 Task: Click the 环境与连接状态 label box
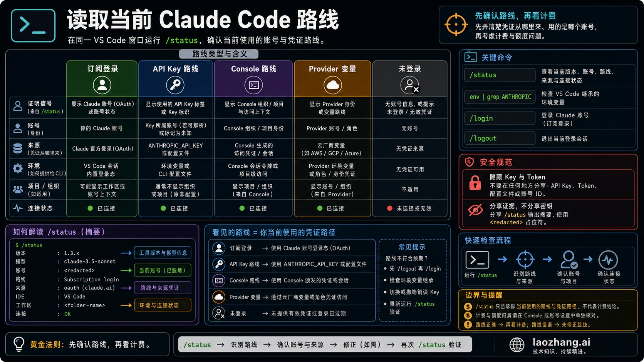coord(163,305)
